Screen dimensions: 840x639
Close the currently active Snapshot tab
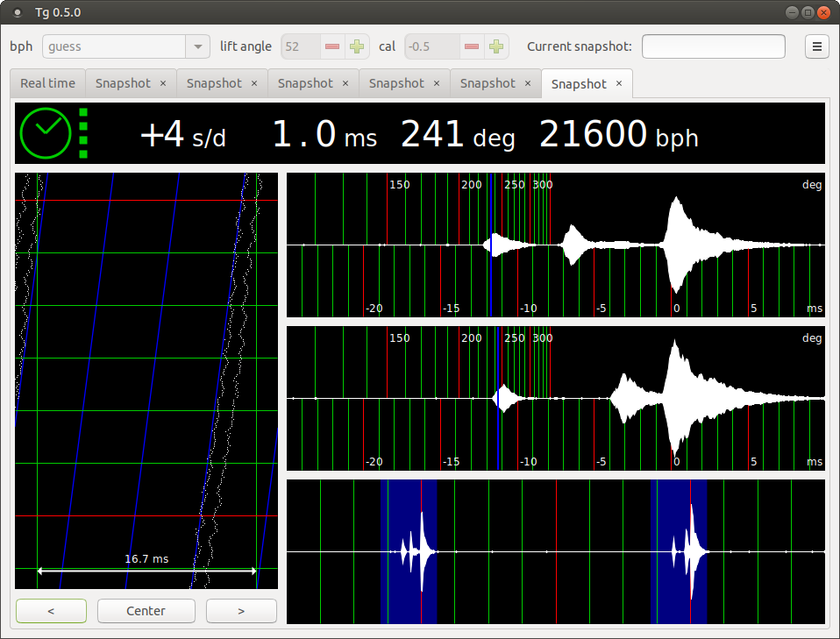(619, 83)
